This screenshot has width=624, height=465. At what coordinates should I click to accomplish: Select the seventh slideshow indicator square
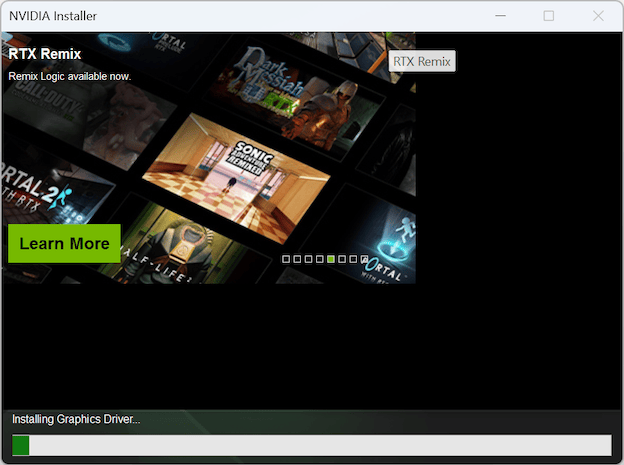[353, 259]
